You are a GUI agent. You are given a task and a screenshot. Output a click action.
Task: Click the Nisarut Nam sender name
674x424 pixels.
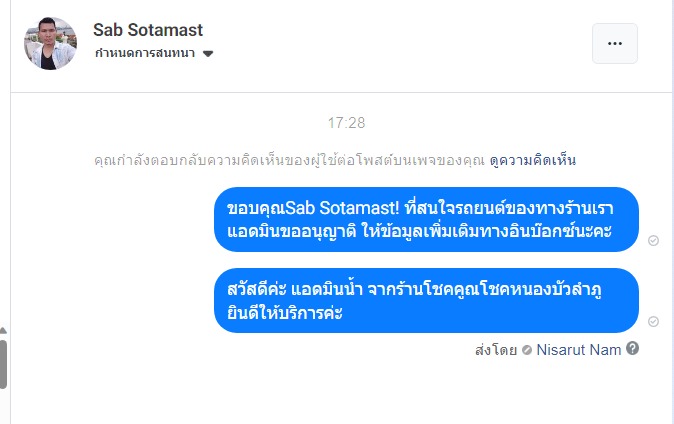579,349
